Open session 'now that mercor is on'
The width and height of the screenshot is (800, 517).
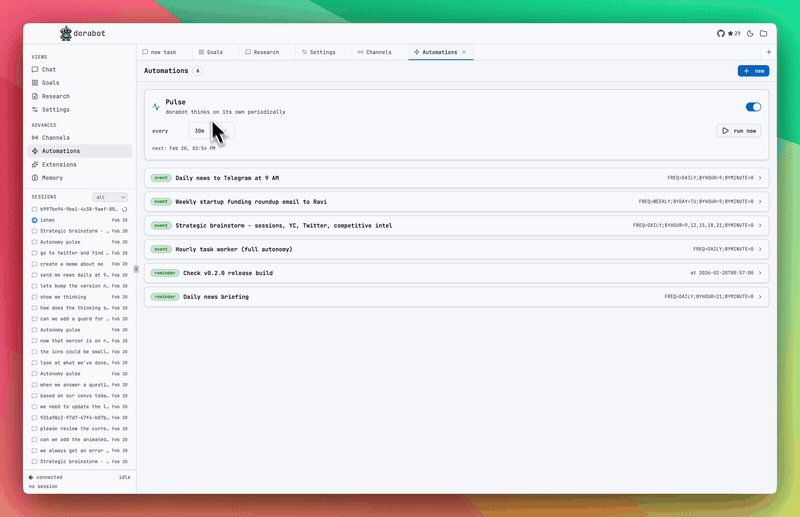80,341
